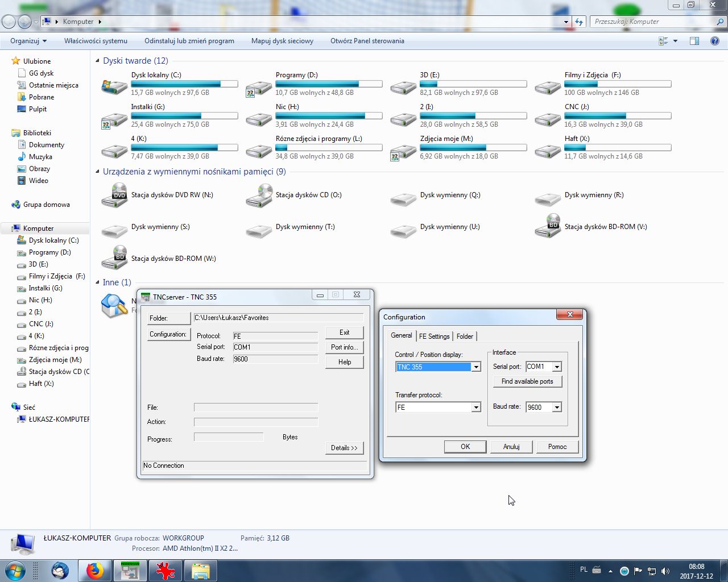Click the Explorer help icon
This screenshot has width=728, height=582.
715,41
